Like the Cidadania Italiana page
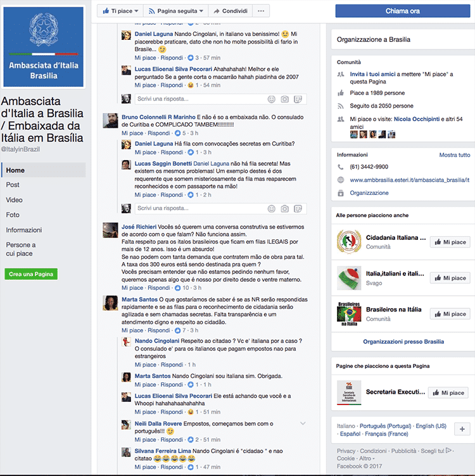This screenshot has height=476, width=475. point(450,242)
